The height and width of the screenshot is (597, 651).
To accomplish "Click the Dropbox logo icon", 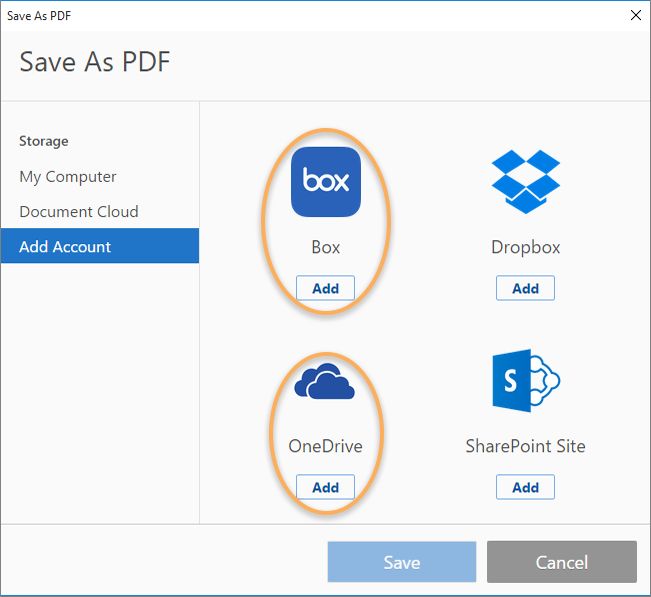I will [x=526, y=182].
